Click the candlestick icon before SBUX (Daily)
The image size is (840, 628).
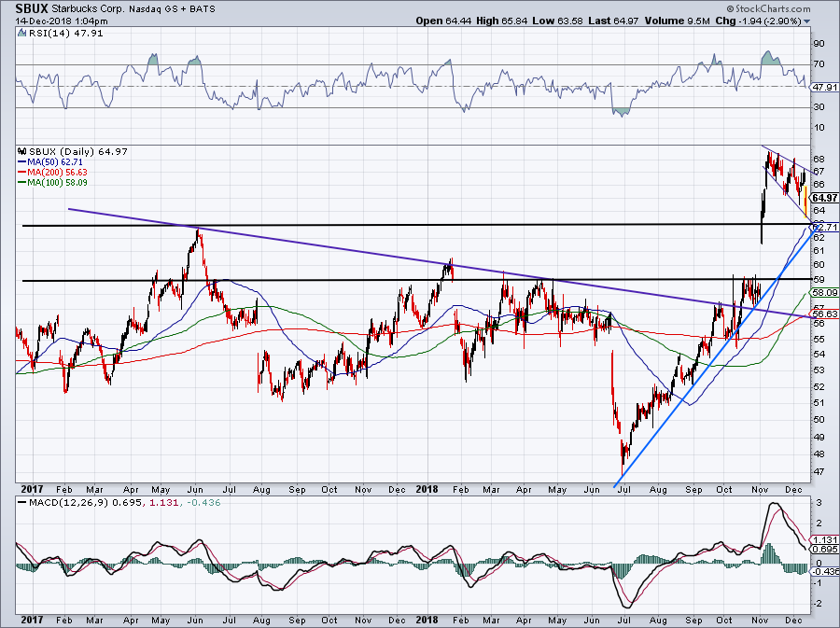point(22,151)
